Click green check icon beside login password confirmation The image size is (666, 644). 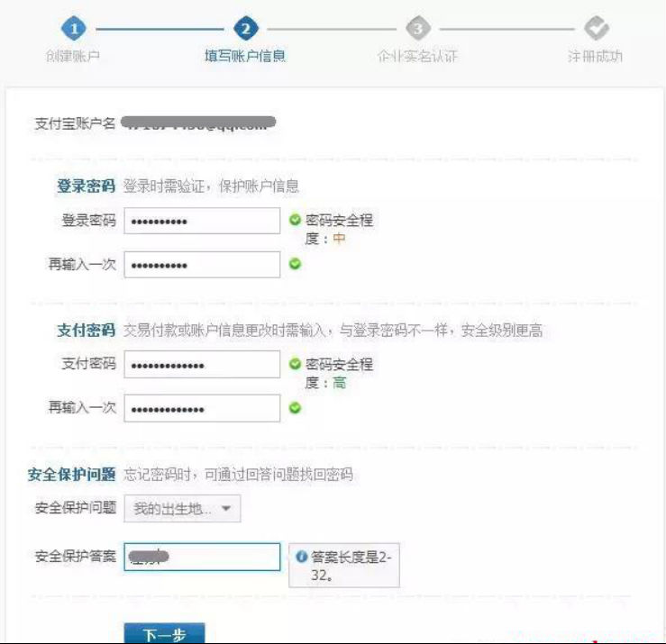coord(296,264)
